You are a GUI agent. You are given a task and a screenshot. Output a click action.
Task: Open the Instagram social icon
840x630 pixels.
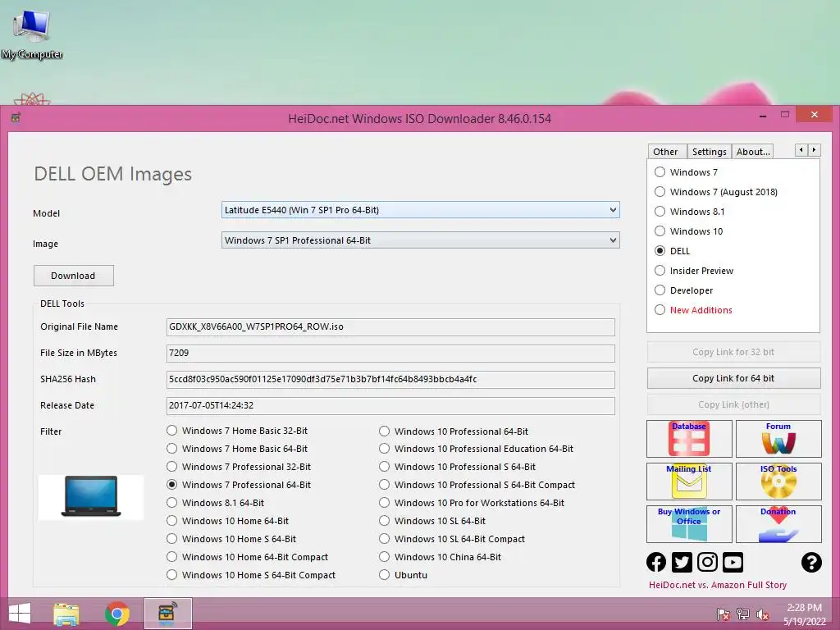click(707, 562)
